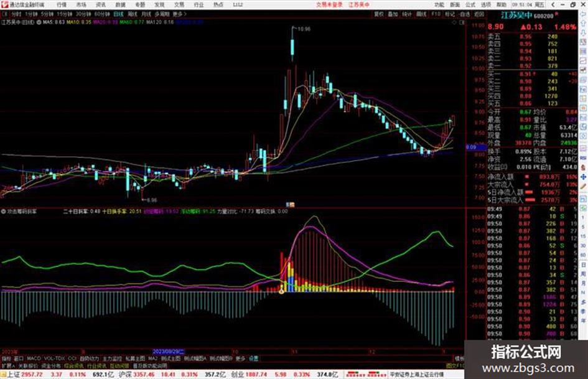The image size is (588, 379).
Task: Switch chart to 30分钟 period
Action: pos(83,14)
